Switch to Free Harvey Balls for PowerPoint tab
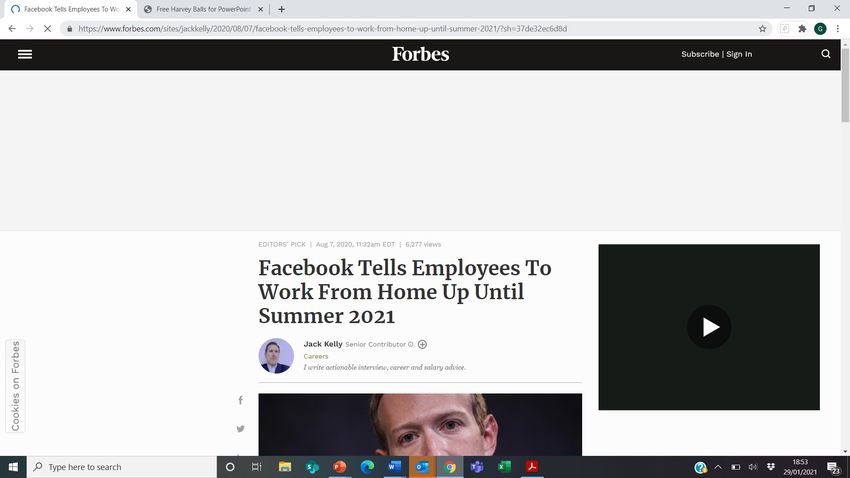The height and width of the screenshot is (478, 850). click(x=203, y=9)
